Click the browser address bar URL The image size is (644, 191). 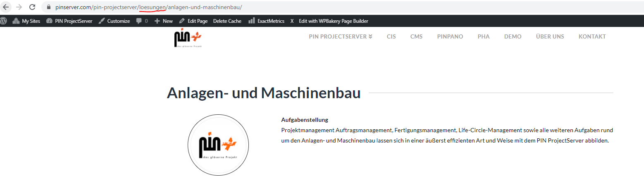[x=148, y=7]
